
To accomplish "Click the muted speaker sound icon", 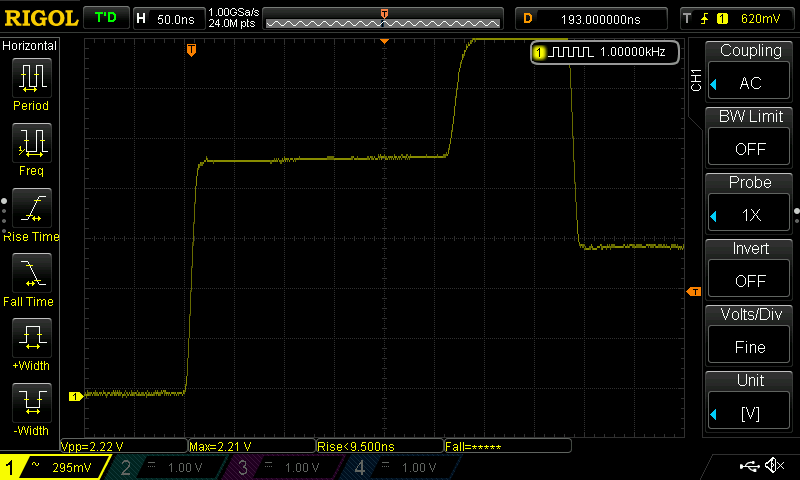I will 775,465.
